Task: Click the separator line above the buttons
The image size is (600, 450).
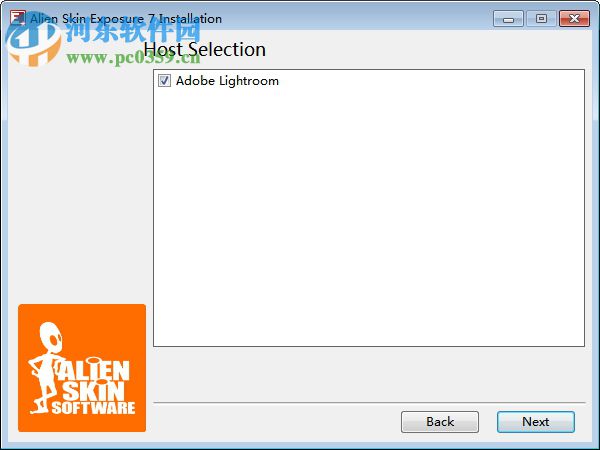Action: pyautogui.click(x=369, y=403)
